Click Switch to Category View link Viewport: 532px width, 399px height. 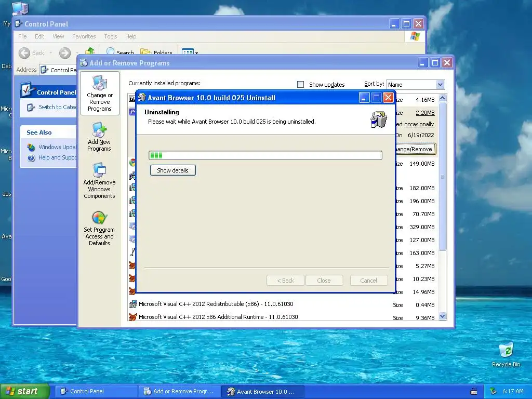(x=57, y=107)
